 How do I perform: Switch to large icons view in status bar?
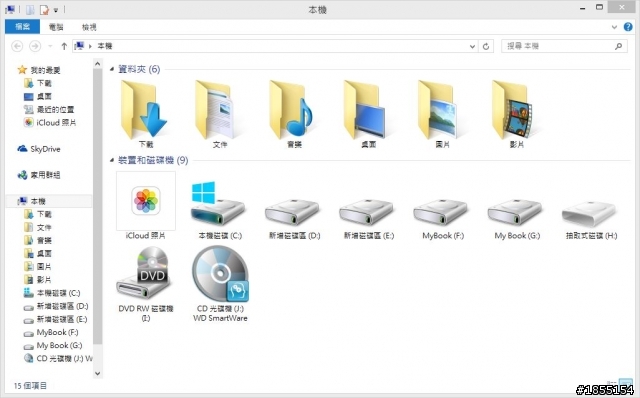(x=626, y=383)
